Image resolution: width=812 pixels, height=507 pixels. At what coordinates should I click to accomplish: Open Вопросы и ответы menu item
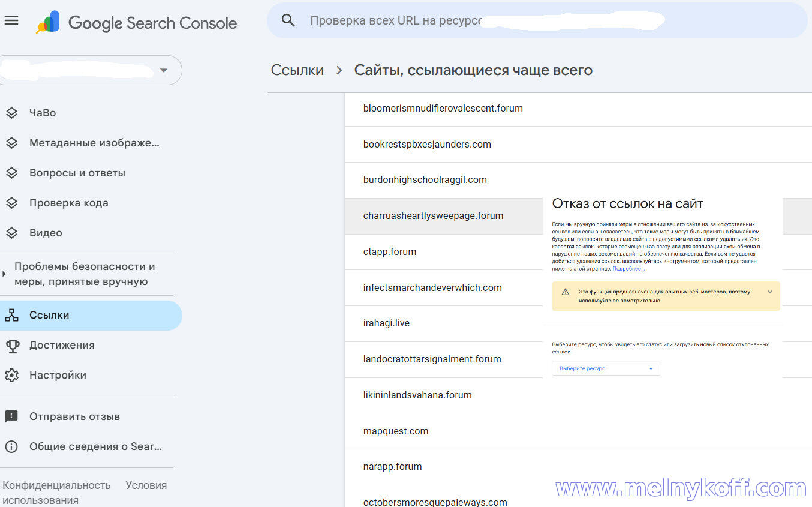tap(77, 173)
